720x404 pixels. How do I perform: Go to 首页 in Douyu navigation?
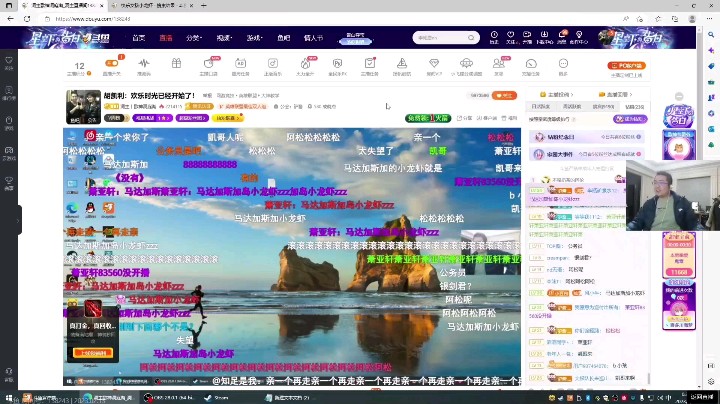(138, 38)
